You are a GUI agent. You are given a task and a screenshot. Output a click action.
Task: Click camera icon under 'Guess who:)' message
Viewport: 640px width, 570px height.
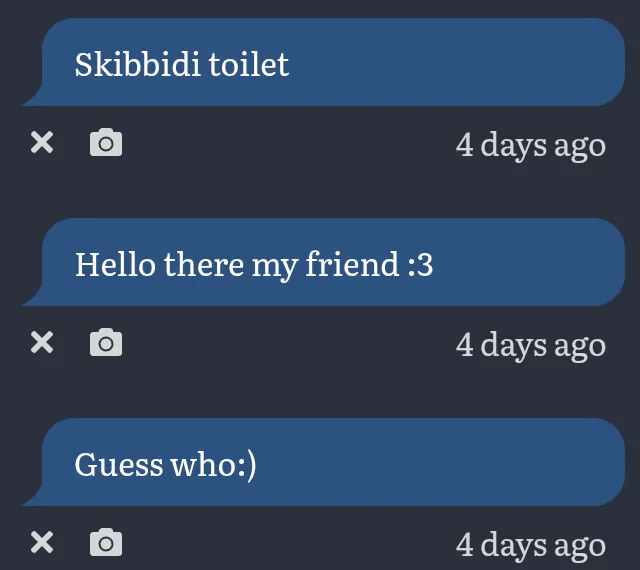106,542
